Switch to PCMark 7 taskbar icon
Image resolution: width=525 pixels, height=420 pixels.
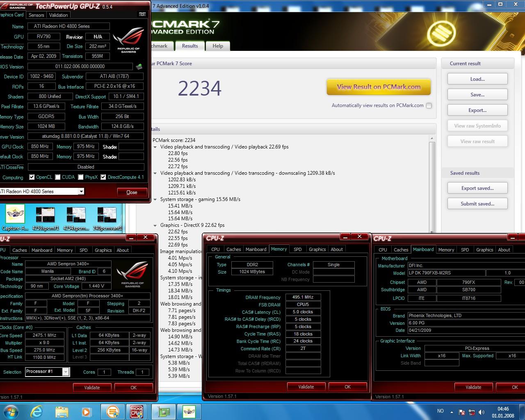coord(112,411)
